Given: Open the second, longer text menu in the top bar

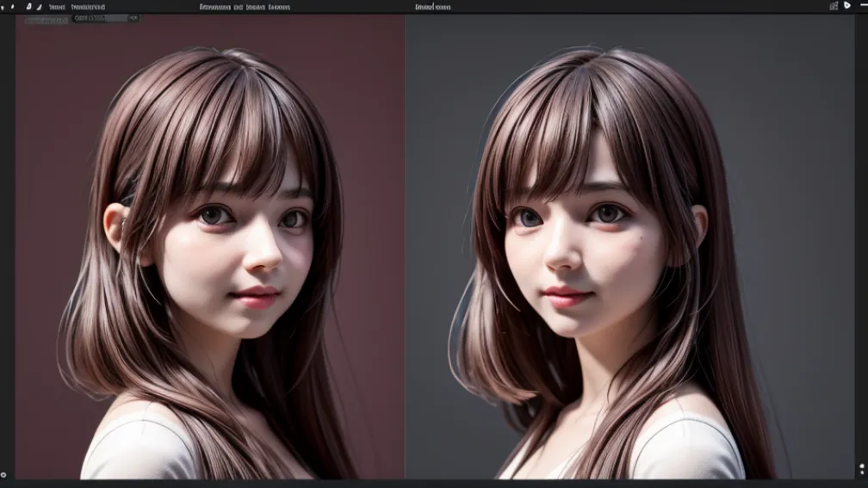Looking at the screenshot, I should click(88, 6).
